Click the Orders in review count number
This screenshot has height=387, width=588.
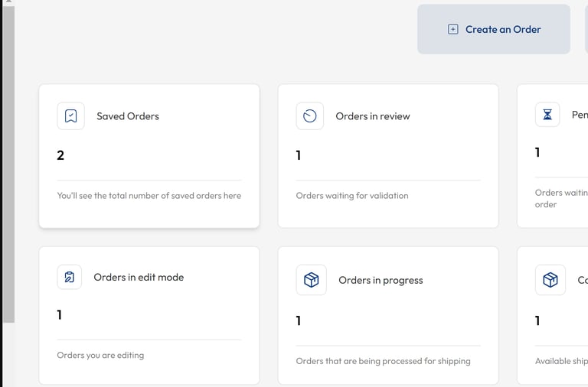[x=299, y=155]
